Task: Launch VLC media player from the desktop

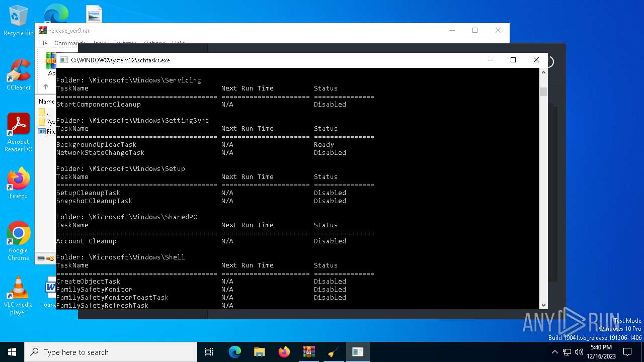Action: tap(18, 295)
